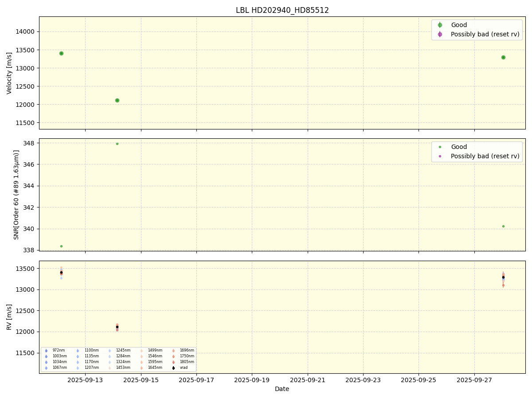532x399 pixels.
Task: Select the velocity point near 12100 m/s
Action: [x=117, y=100]
